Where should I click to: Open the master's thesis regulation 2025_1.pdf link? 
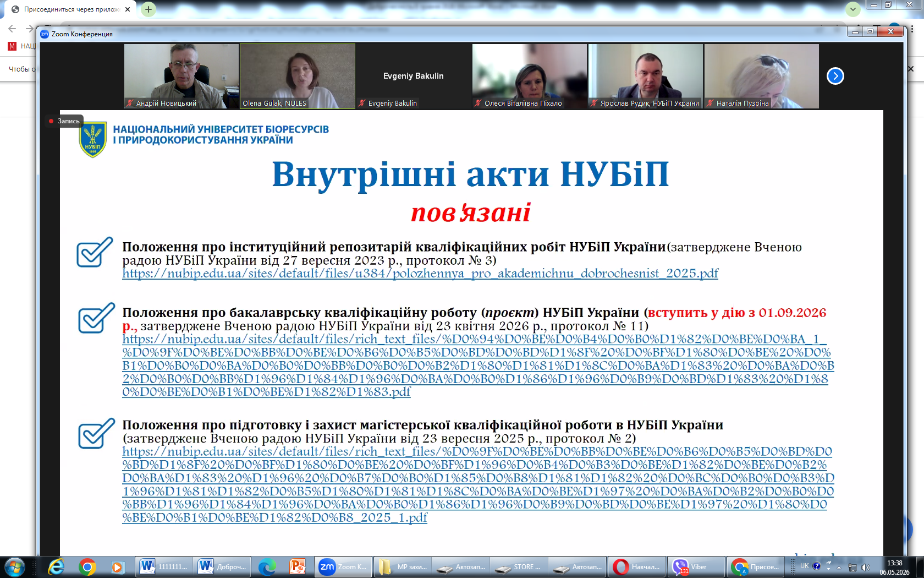point(477,484)
